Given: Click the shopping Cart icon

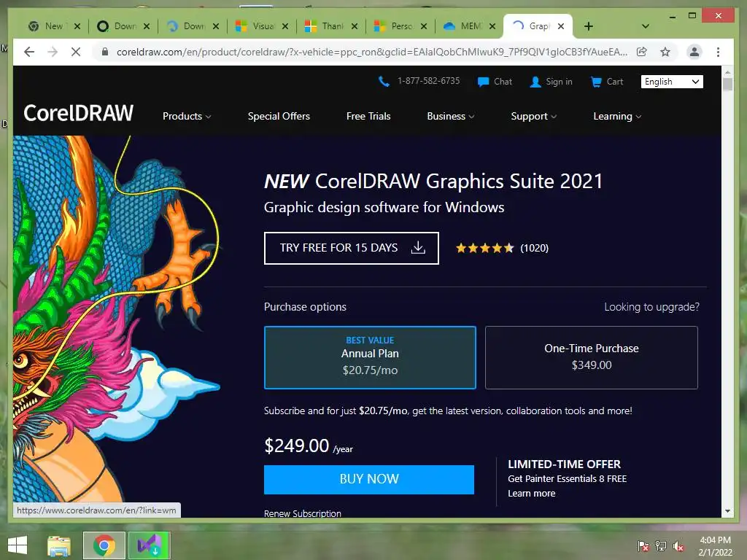Looking at the screenshot, I should (x=596, y=82).
